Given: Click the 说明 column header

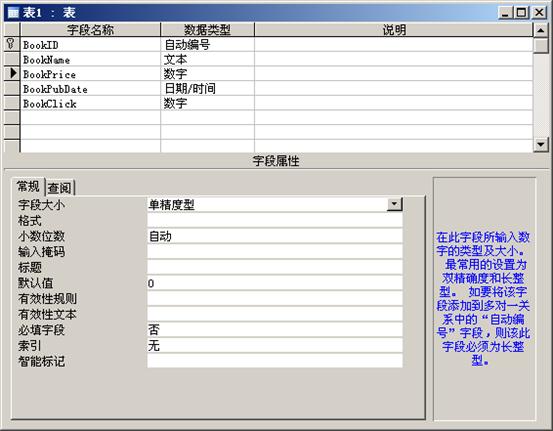Looking at the screenshot, I should (x=394, y=30).
